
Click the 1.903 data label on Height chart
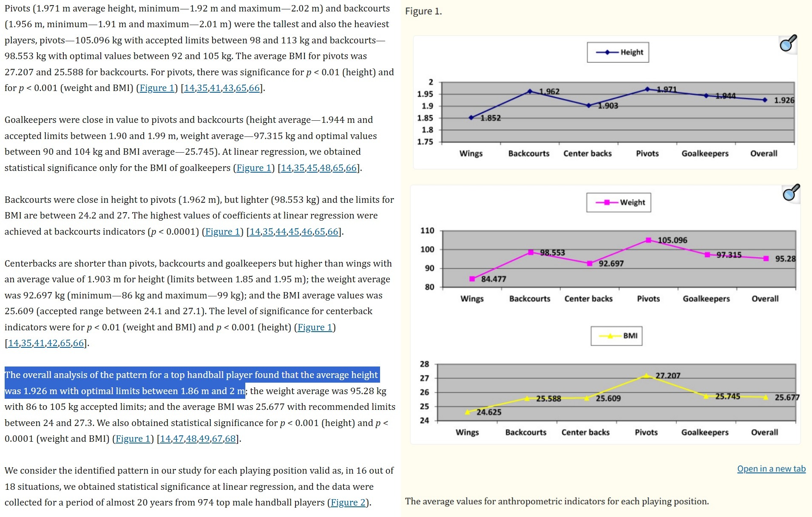pos(608,106)
